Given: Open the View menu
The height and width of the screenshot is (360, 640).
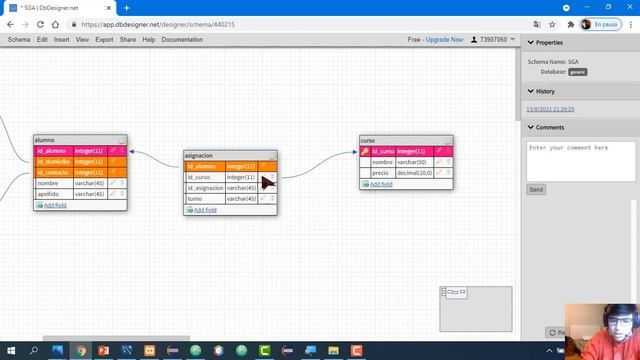Looking at the screenshot, I should [82, 40].
